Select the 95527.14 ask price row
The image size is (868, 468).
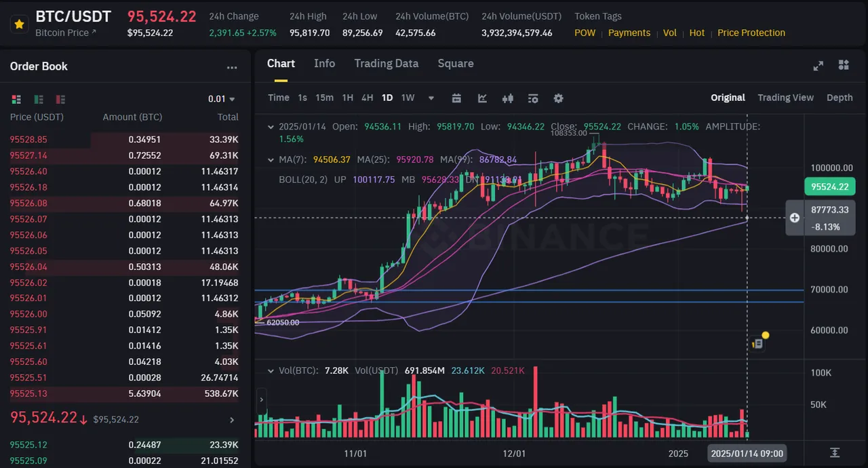[125, 155]
